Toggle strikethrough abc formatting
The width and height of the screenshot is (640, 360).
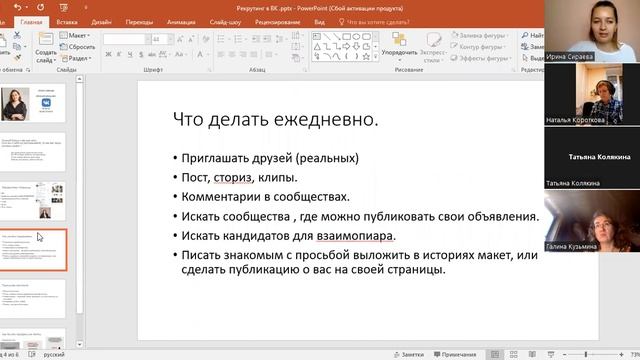(152, 54)
